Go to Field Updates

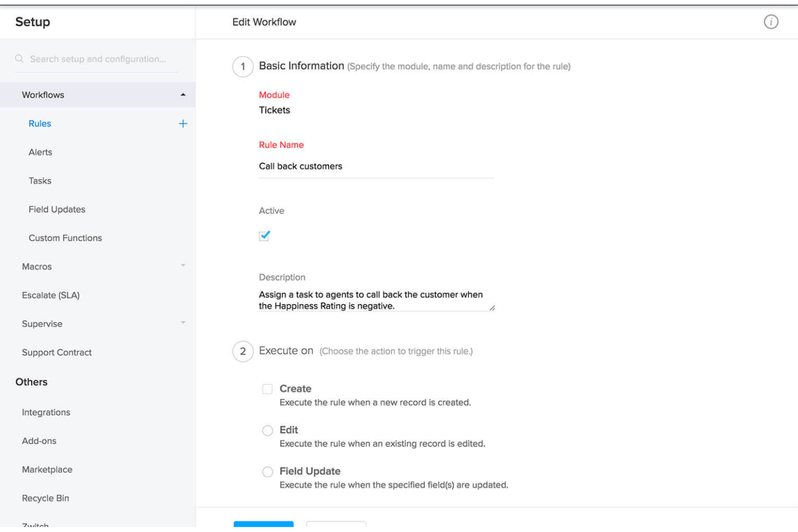coord(57,209)
